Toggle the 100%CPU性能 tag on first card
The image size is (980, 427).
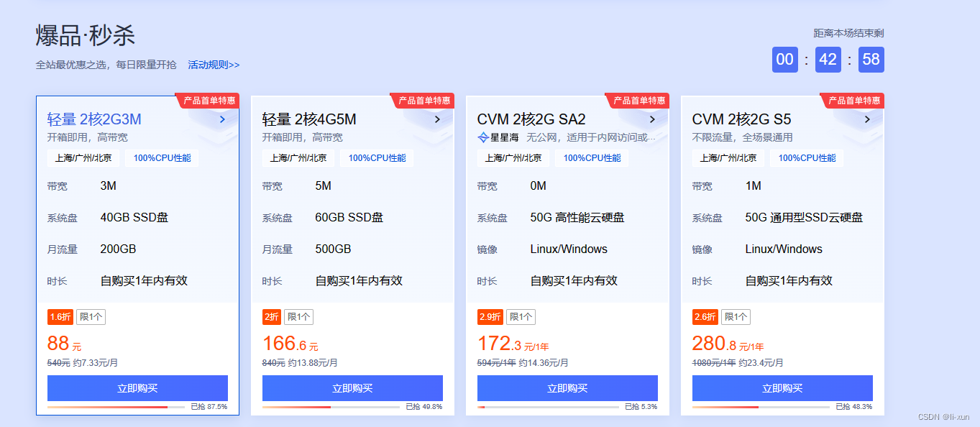coord(161,157)
